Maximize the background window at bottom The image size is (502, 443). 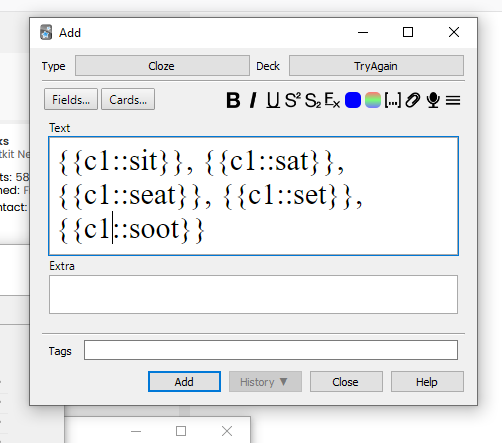coord(181,431)
